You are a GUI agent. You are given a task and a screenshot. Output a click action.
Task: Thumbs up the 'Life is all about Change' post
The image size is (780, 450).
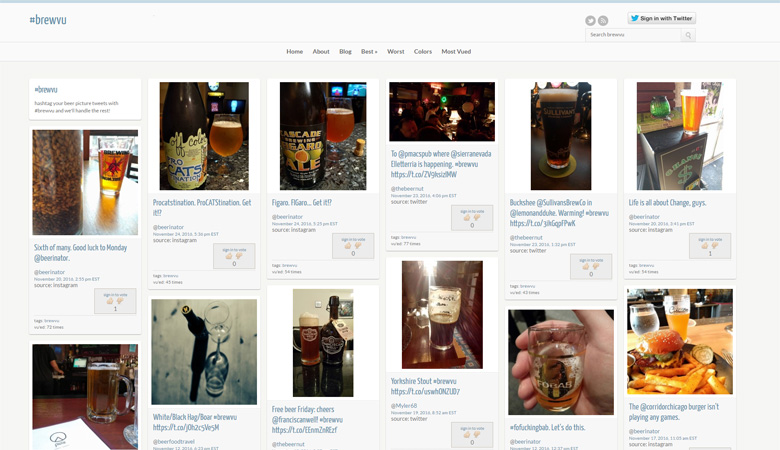705,245
